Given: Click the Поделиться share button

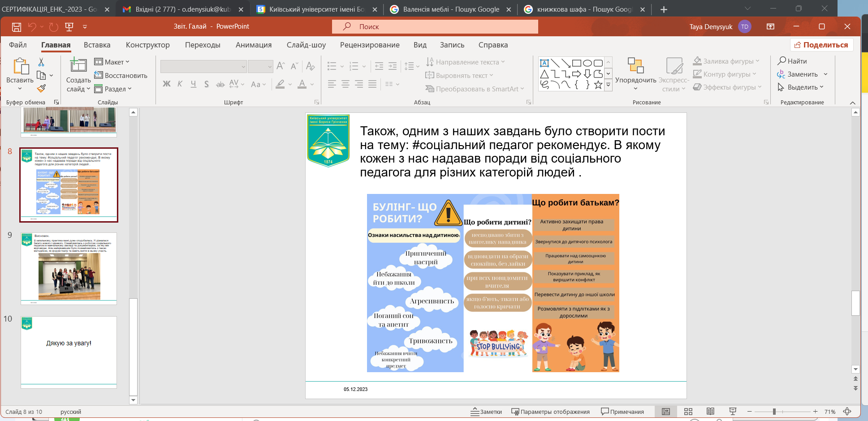Looking at the screenshot, I should 821,45.
